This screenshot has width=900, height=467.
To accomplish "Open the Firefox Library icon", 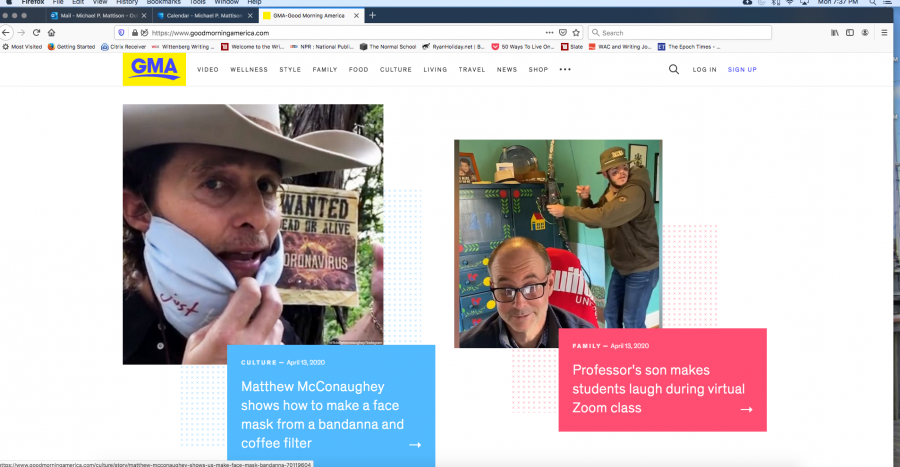I will coord(835,33).
